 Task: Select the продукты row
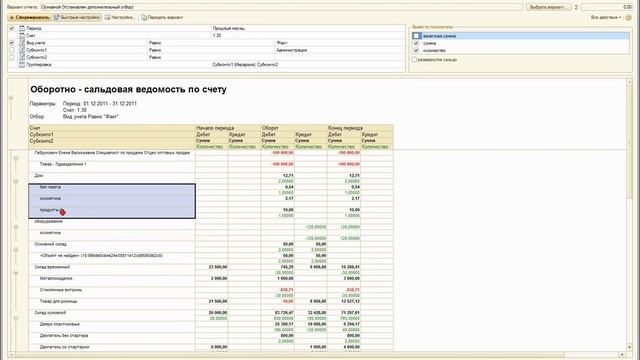49,210
